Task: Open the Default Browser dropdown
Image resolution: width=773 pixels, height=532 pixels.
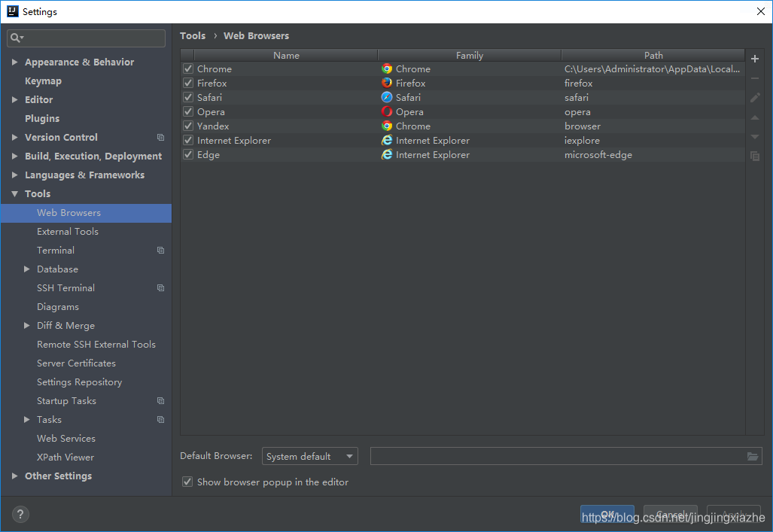Action: (x=309, y=457)
